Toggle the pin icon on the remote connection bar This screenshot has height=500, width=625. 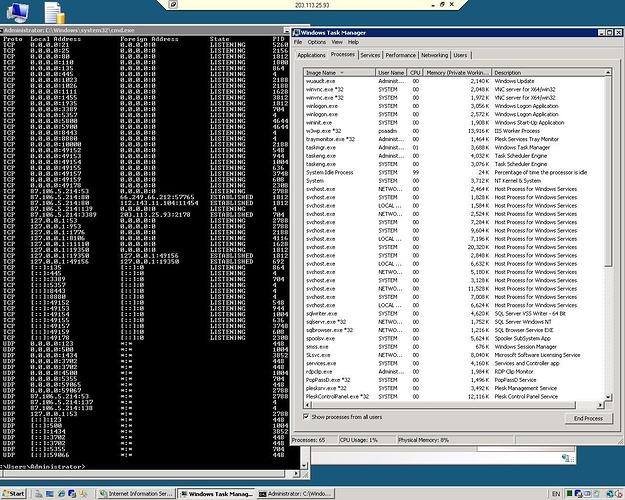[x=173, y=4]
